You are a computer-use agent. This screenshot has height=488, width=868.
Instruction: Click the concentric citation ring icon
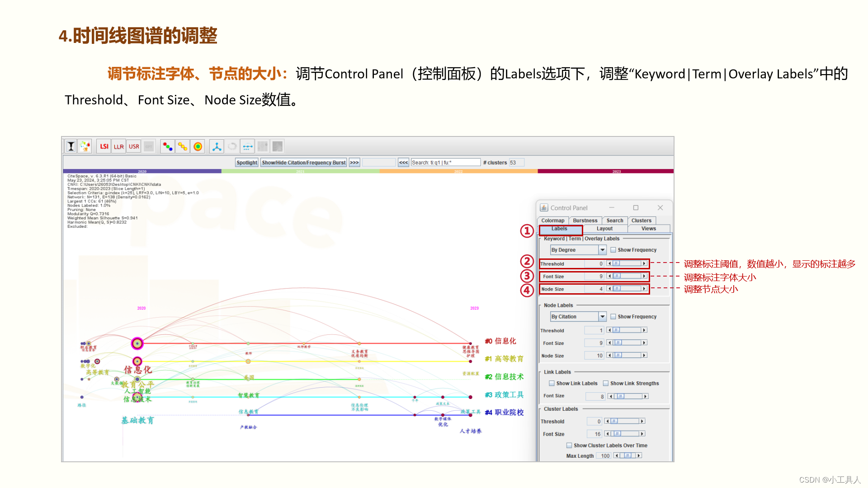(x=198, y=146)
